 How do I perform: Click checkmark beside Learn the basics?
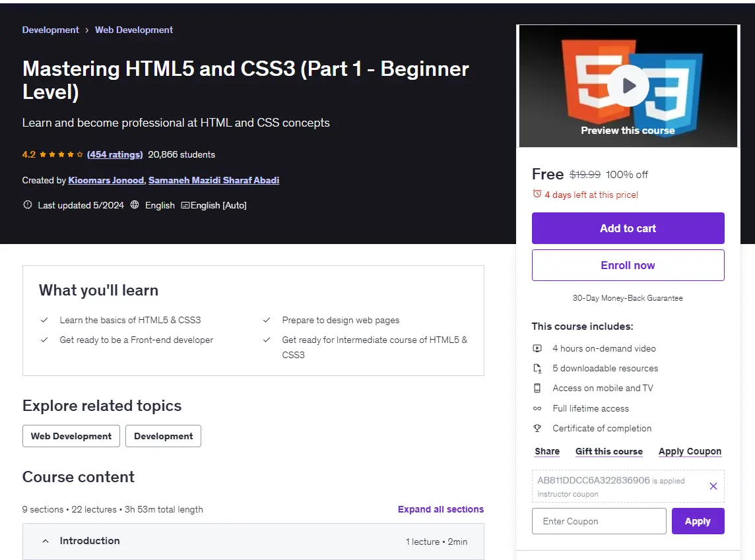[44, 320]
